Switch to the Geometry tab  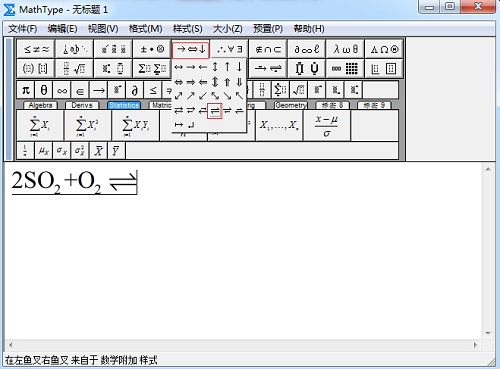pos(290,105)
